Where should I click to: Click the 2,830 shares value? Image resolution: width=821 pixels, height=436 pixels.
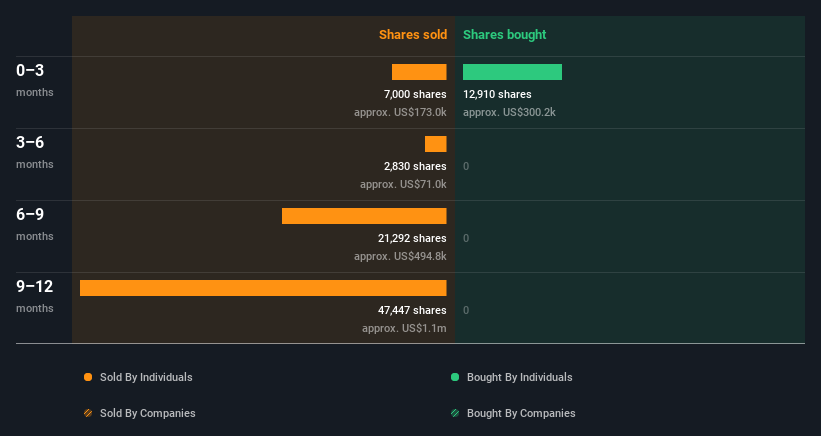coord(415,166)
